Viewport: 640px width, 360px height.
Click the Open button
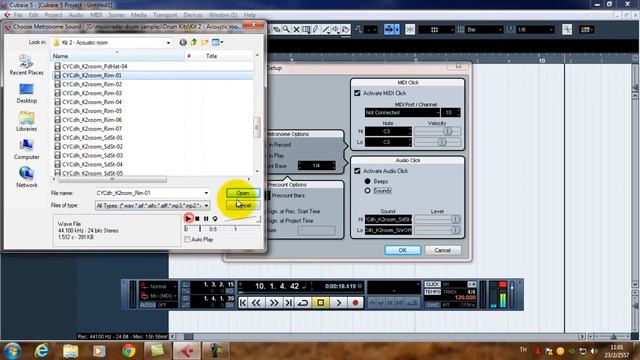(x=243, y=193)
